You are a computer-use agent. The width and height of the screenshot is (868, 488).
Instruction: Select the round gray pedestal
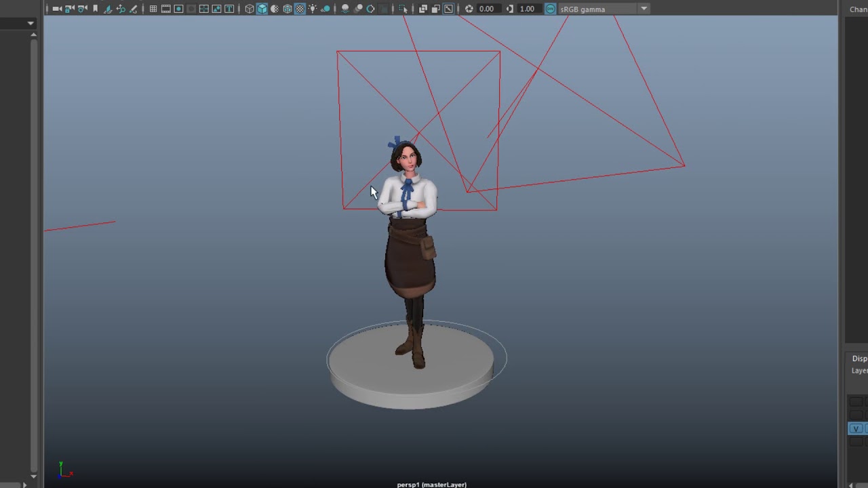coord(411,367)
